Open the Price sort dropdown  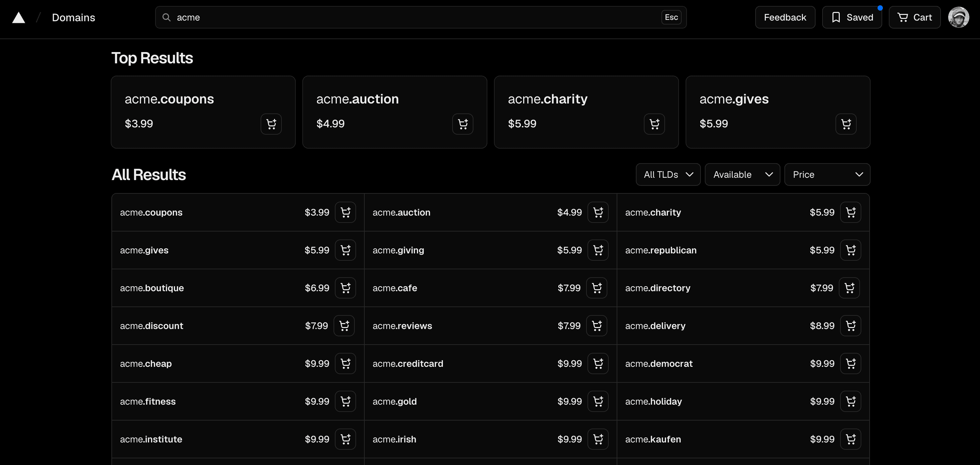tap(827, 175)
